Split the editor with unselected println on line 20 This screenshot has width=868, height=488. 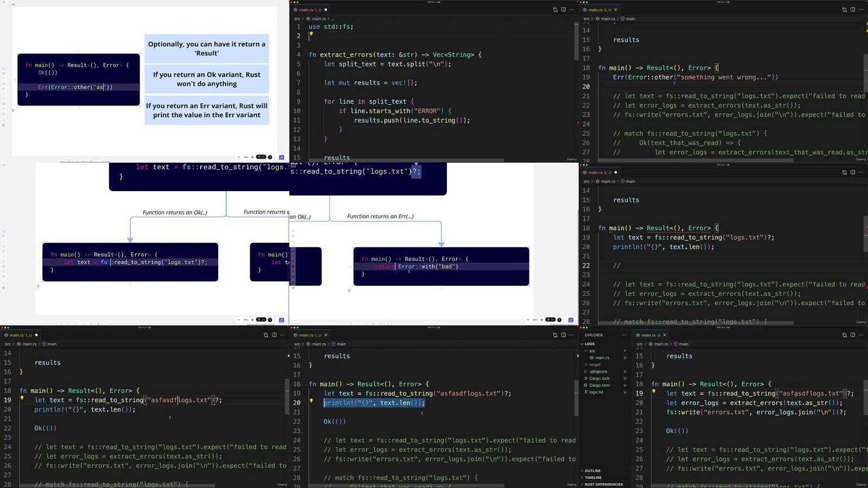click(x=274, y=335)
